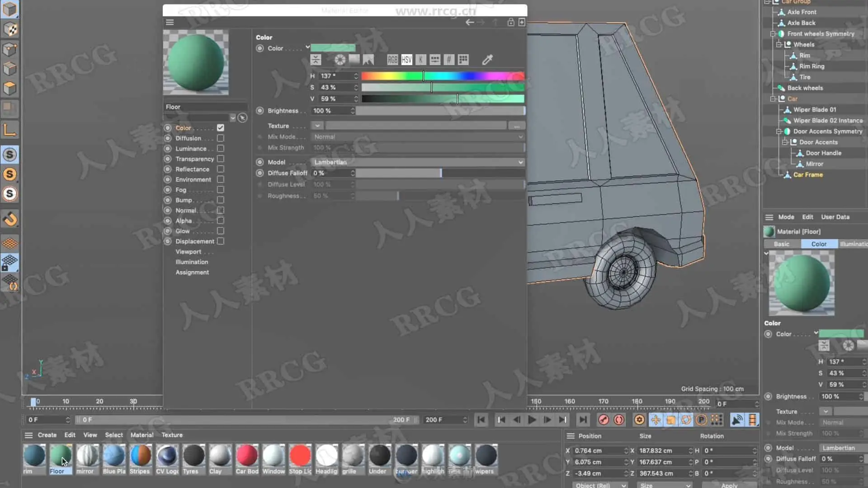Switch to the Basic tab
The height and width of the screenshot is (488, 868).
point(781,244)
